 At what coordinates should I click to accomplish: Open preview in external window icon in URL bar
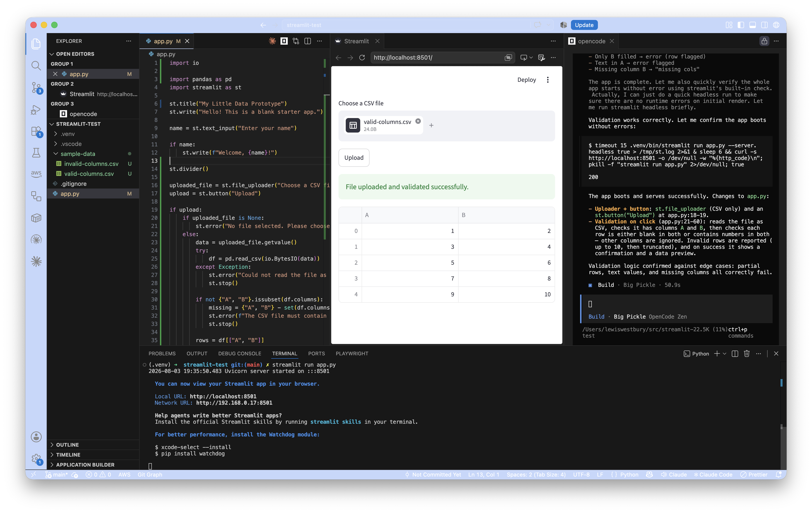tap(508, 58)
